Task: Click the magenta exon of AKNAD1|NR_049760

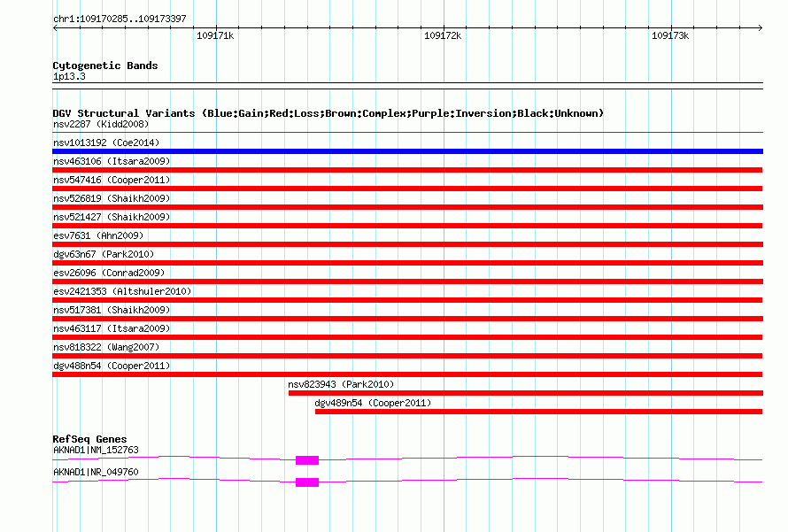Action: click(x=307, y=482)
